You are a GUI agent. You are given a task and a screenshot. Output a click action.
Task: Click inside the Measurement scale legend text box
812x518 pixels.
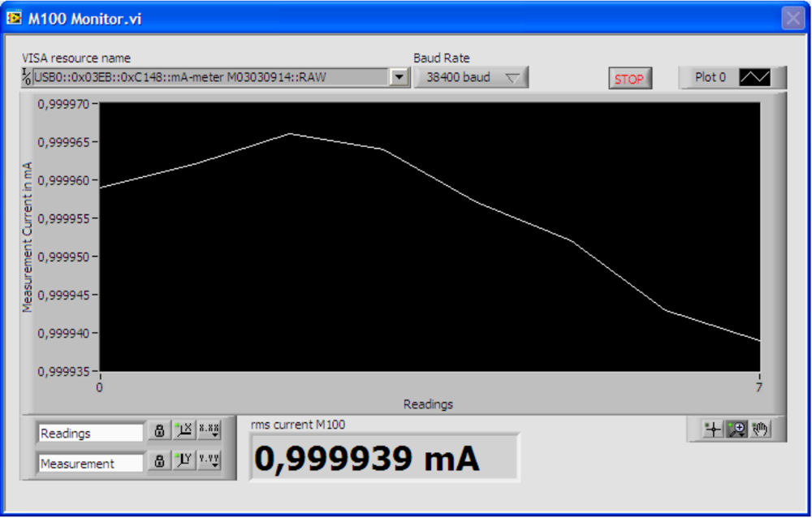click(x=89, y=462)
